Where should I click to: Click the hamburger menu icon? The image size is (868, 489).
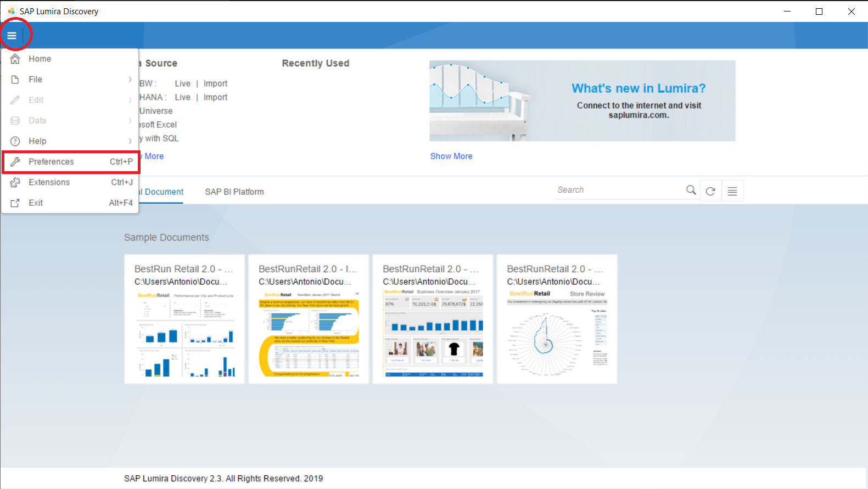(12, 36)
